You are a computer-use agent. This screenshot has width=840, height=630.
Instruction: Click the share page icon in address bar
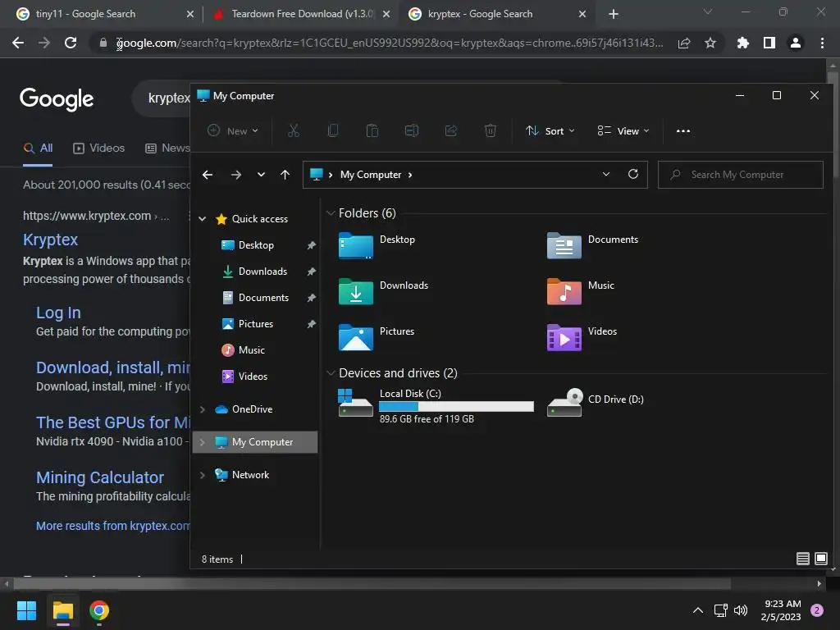click(x=684, y=43)
